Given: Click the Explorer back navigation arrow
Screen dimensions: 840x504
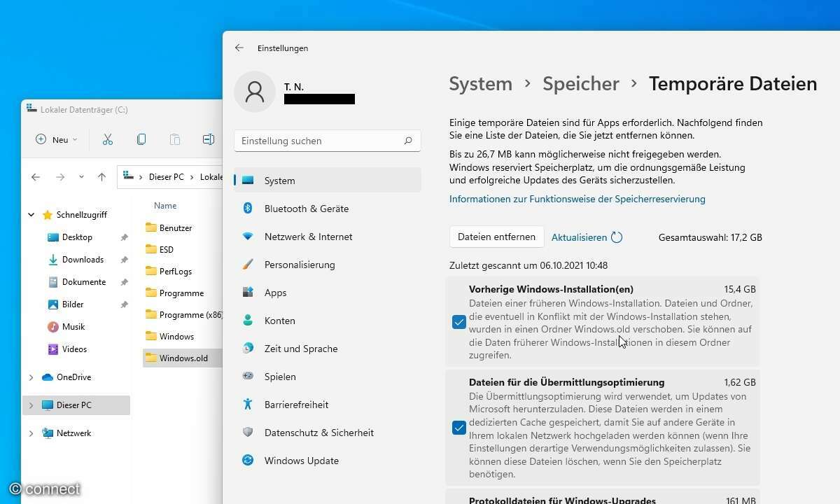Looking at the screenshot, I should 36,177.
